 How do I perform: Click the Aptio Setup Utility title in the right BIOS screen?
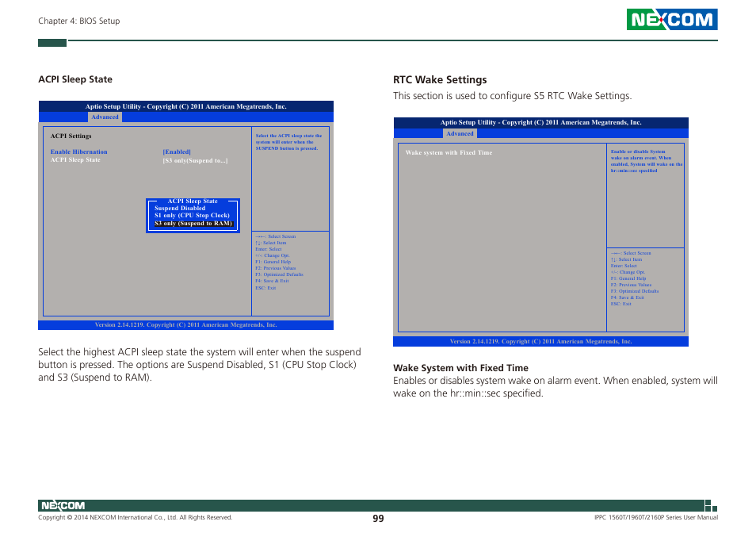click(541, 122)
